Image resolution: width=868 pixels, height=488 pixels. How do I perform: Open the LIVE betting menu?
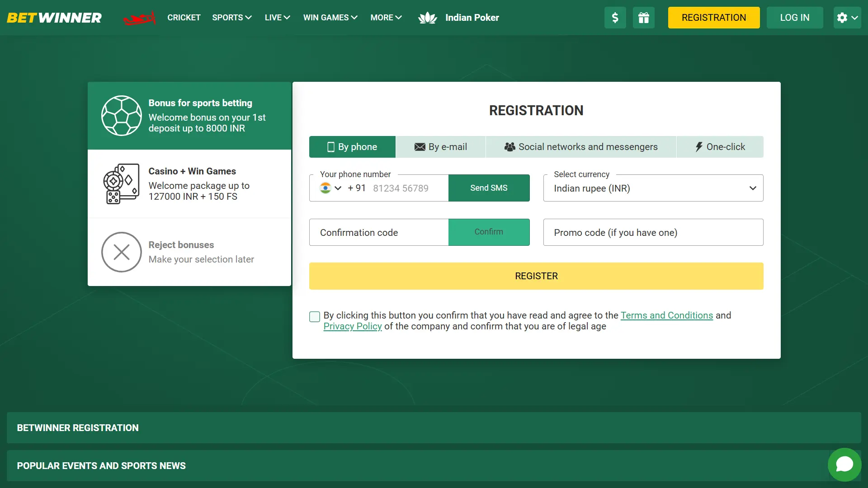[277, 17]
